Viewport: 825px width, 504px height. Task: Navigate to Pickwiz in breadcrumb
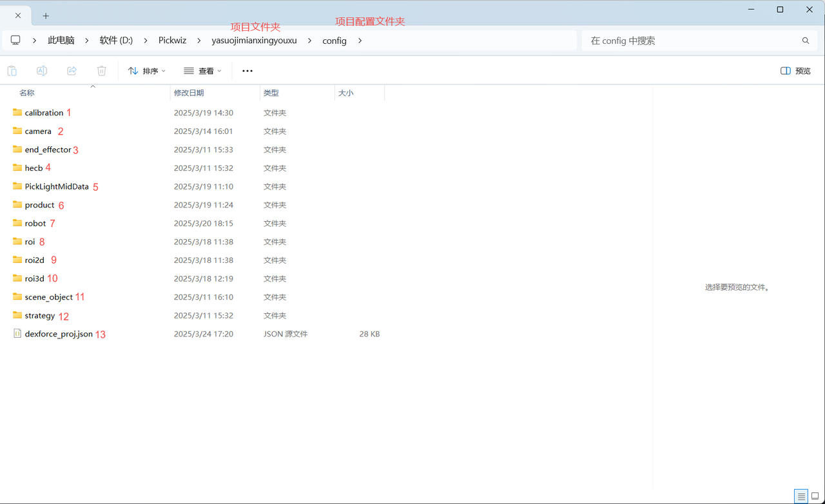[x=172, y=41]
